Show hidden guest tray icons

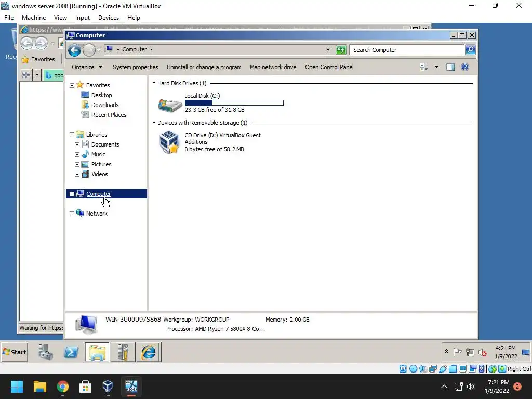tap(446, 352)
